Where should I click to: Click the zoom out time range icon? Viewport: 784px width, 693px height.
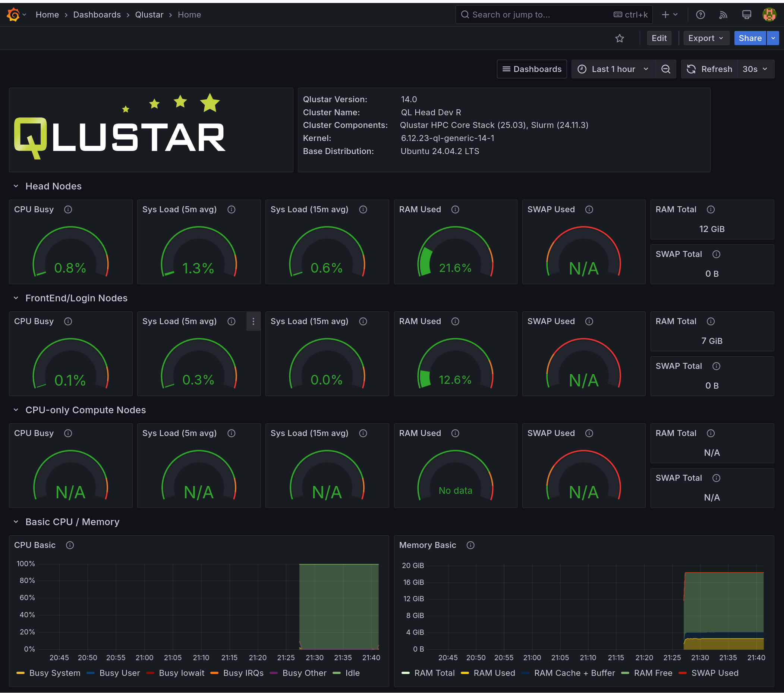(666, 69)
